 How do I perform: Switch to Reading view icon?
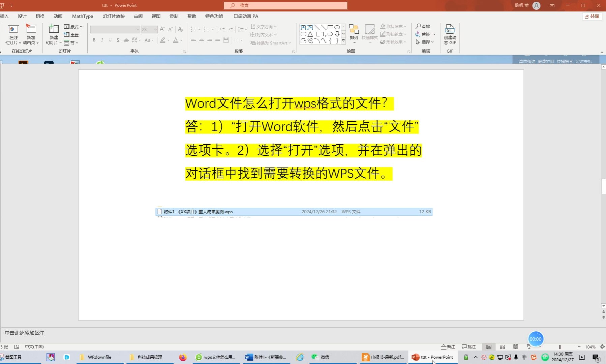point(516,347)
